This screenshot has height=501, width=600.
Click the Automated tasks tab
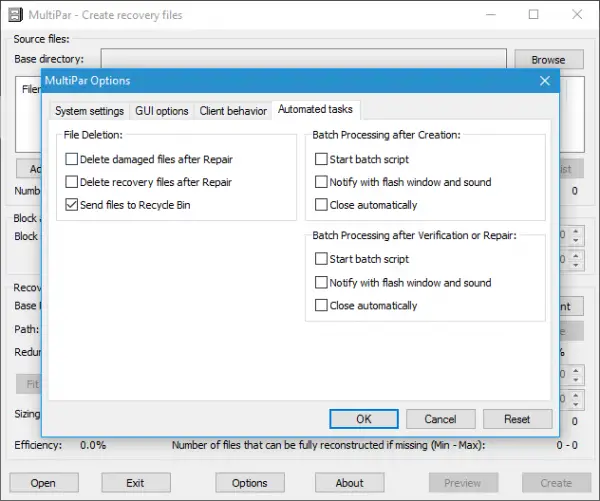[315, 109]
